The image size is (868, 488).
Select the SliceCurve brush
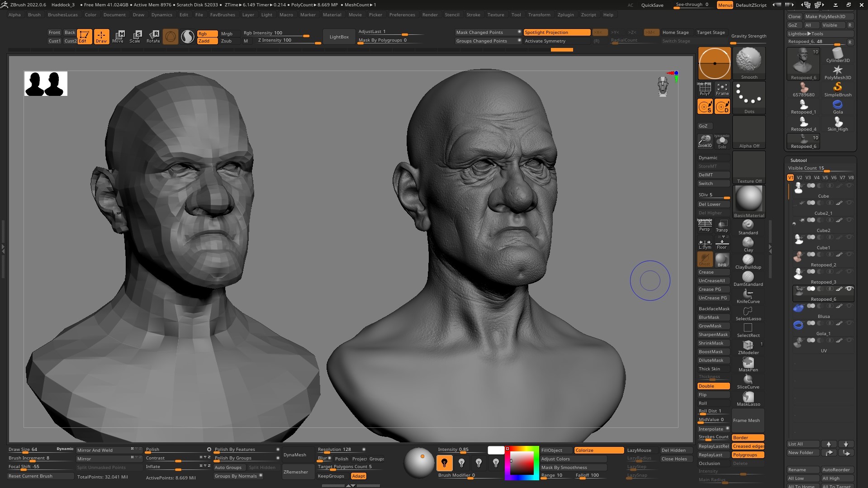748,381
